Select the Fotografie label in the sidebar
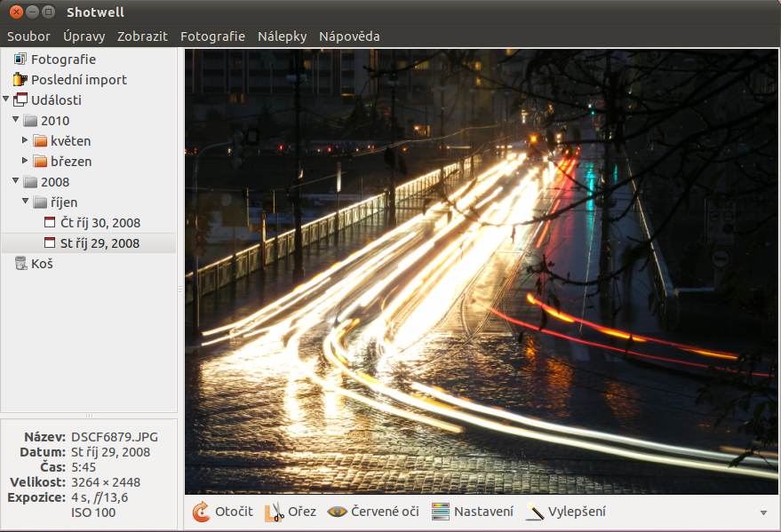 63,60
